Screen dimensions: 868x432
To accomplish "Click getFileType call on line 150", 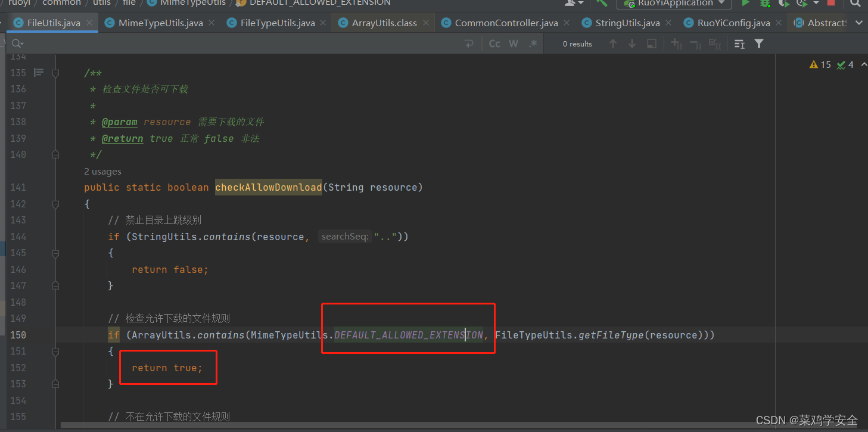I will (611, 335).
